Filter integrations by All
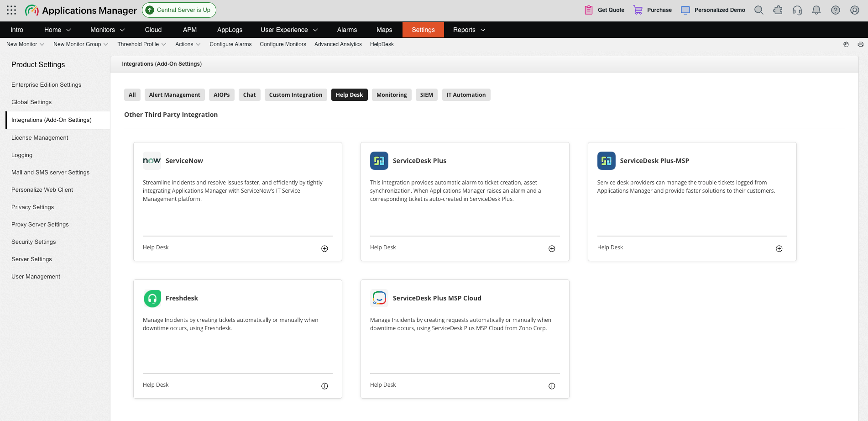 pyautogui.click(x=132, y=95)
